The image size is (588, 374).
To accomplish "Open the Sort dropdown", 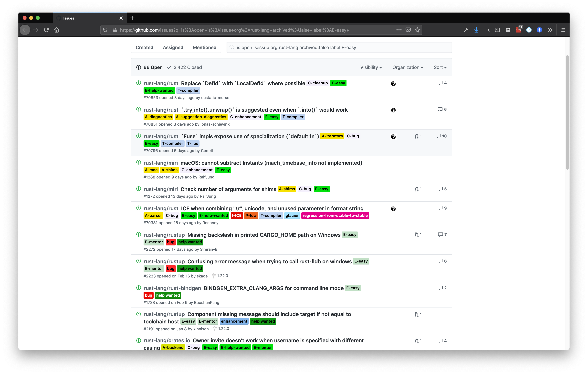I will (440, 67).
